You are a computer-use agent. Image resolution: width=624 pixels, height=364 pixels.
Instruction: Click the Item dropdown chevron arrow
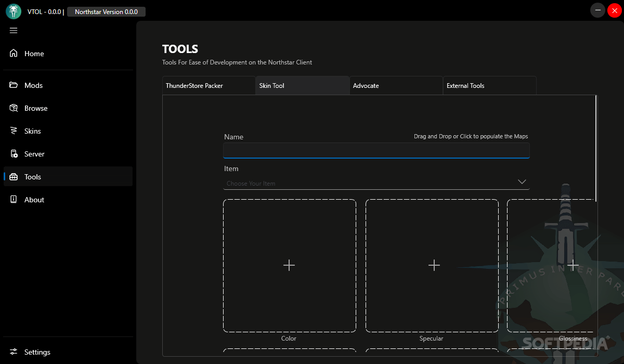point(522,182)
